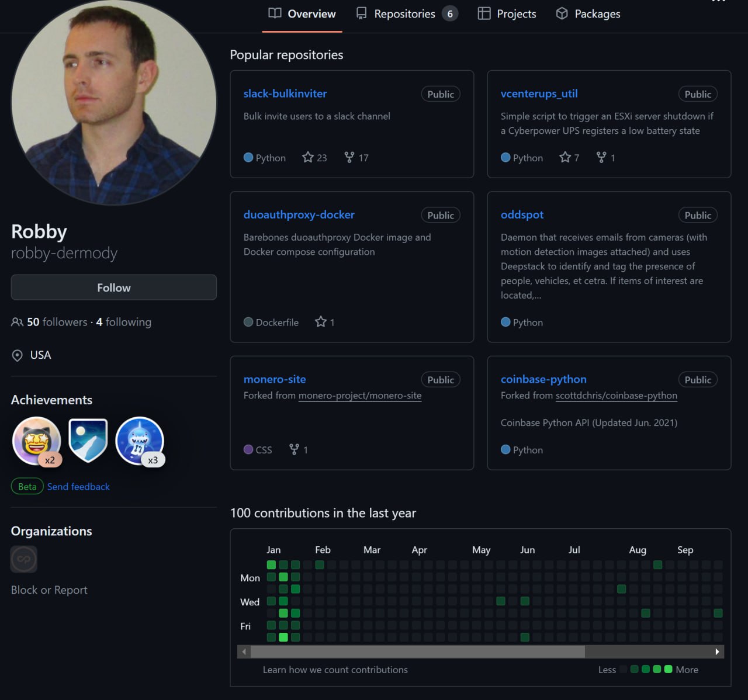Screen dimensions: 748x700
Task: Click the star icon on vcenterups_util
Action: [565, 157]
